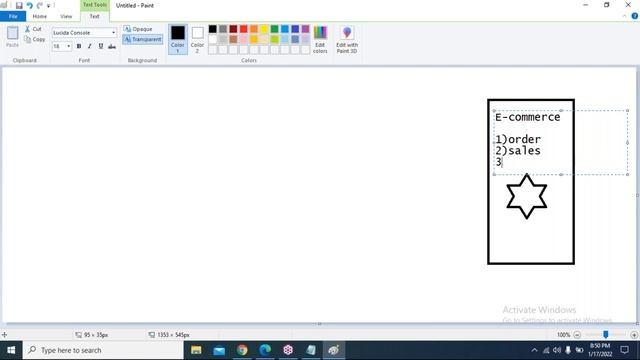Toggle Underline text formatting
The image size is (640, 360).
101,46
